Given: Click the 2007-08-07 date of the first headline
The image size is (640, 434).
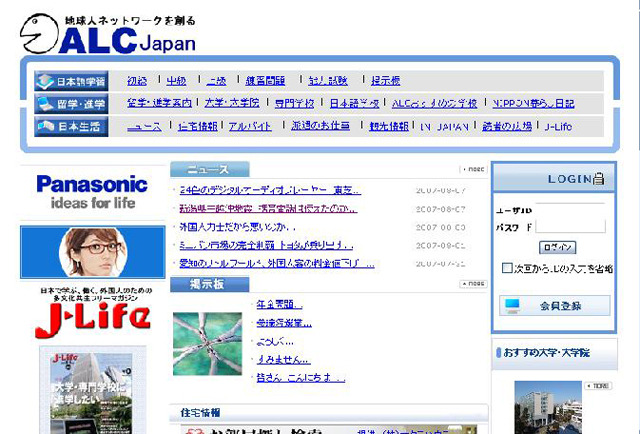Looking at the screenshot, I should point(440,190).
